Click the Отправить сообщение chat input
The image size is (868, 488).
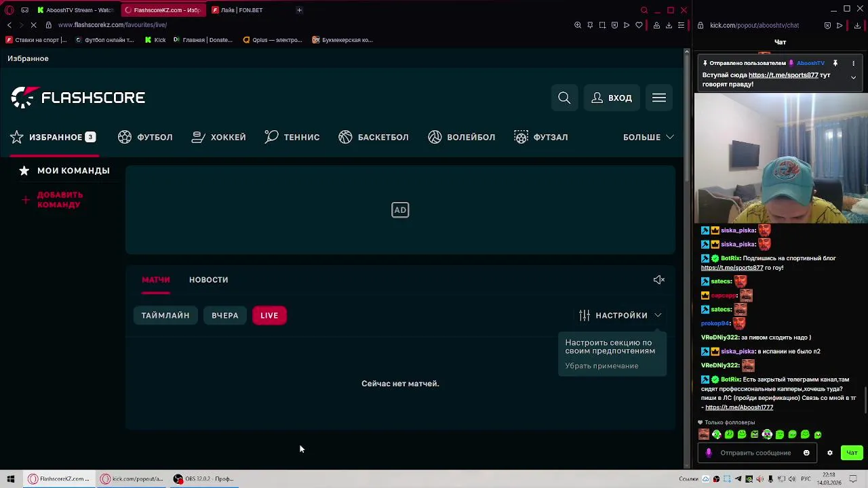click(x=756, y=453)
